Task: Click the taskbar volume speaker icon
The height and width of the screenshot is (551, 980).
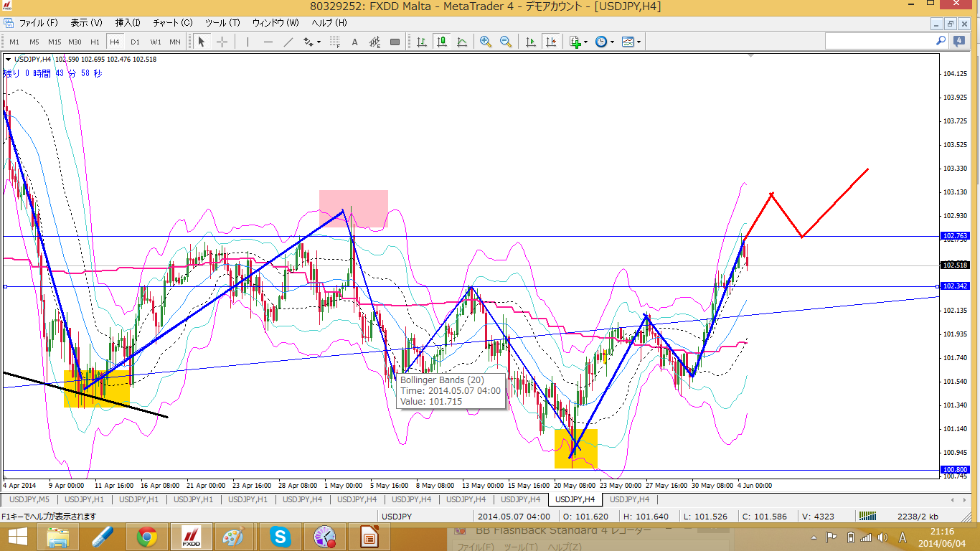Action: [884, 537]
